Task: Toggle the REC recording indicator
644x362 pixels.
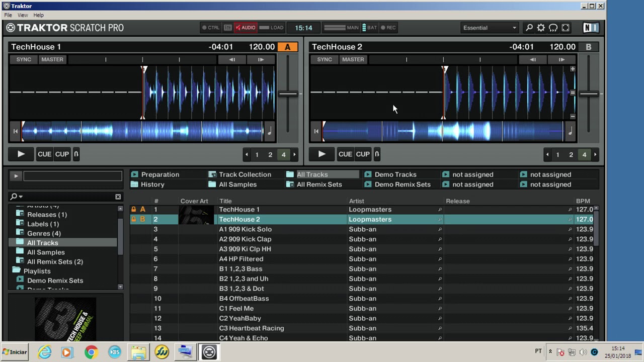Action: point(388,28)
